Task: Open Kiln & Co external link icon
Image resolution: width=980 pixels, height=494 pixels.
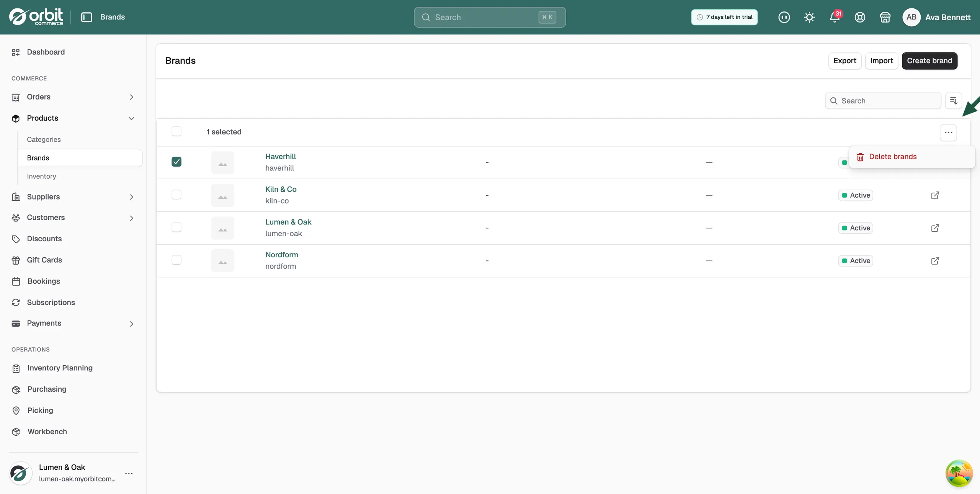Action: pos(935,195)
